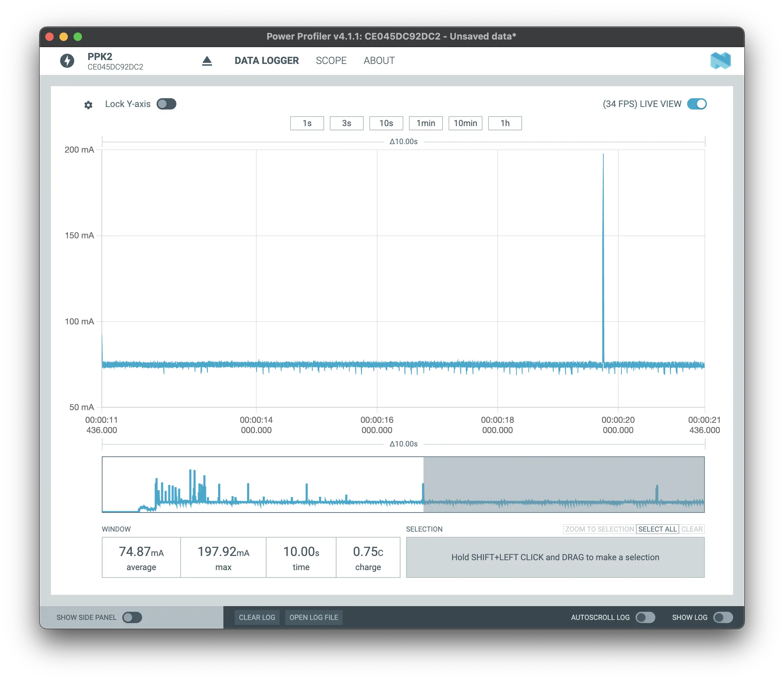Click OPEN LOG FILE button
784x681 pixels.
(314, 617)
